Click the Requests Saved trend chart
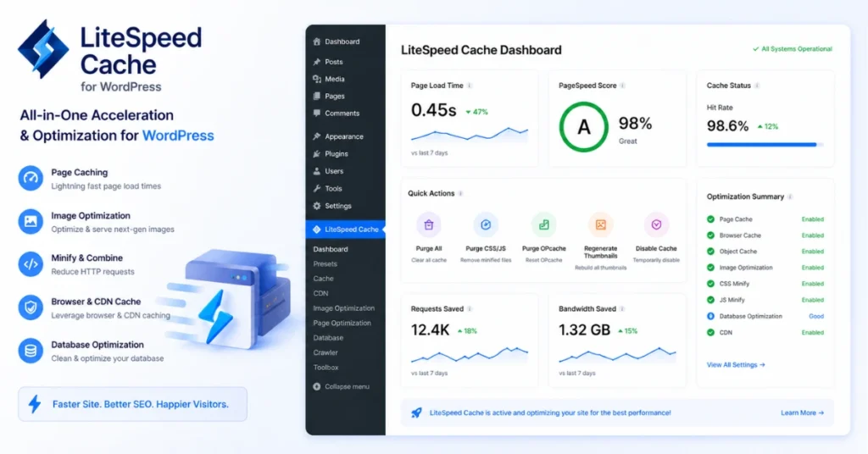 coord(470,354)
